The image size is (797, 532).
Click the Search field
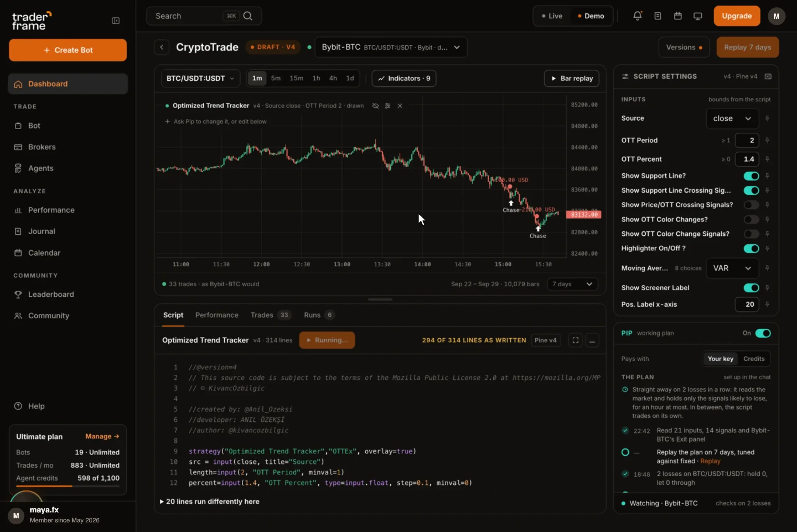204,16
